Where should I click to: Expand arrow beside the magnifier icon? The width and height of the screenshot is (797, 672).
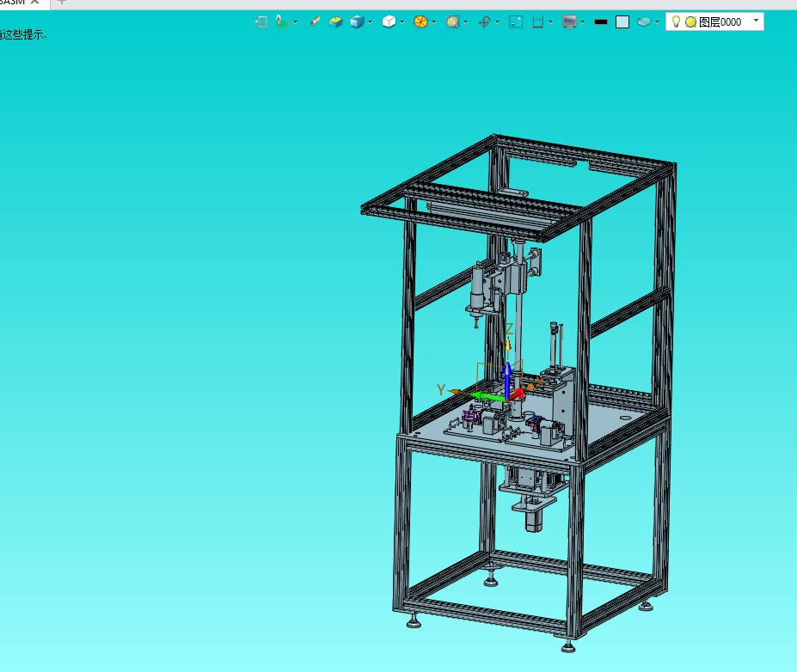pos(466,22)
